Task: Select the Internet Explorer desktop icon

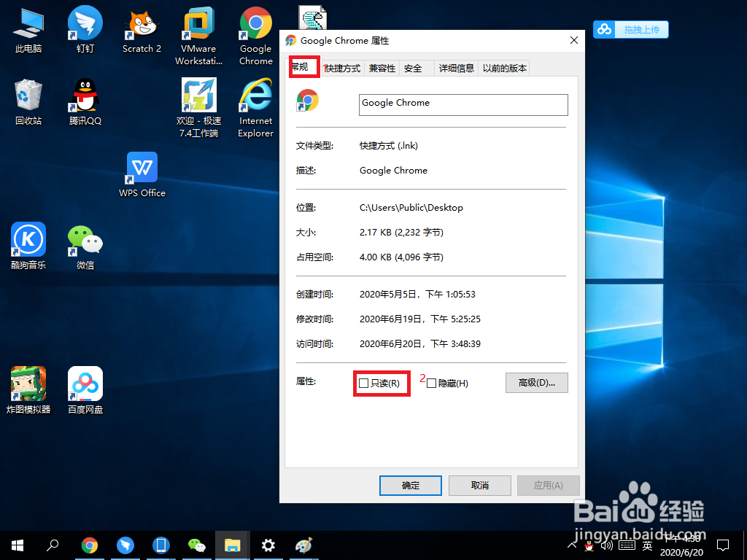Action: click(x=256, y=108)
